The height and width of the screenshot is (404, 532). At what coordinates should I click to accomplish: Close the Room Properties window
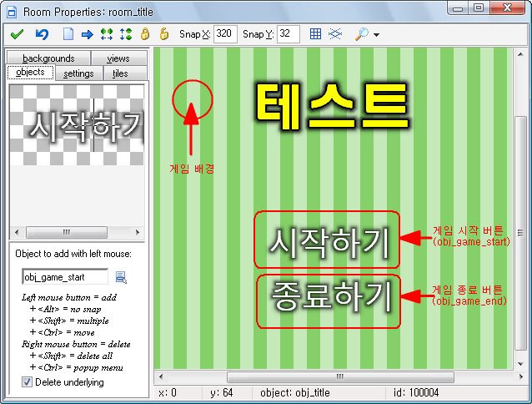pyautogui.click(x=507, y=8)
